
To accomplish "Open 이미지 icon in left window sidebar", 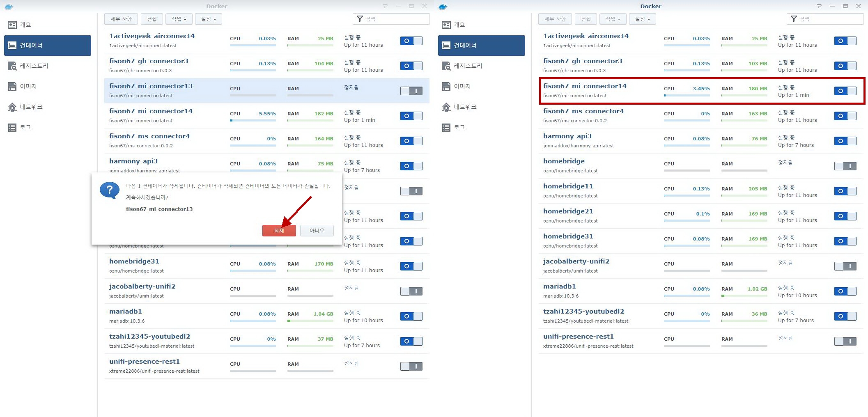I will (x=12, y=87).
